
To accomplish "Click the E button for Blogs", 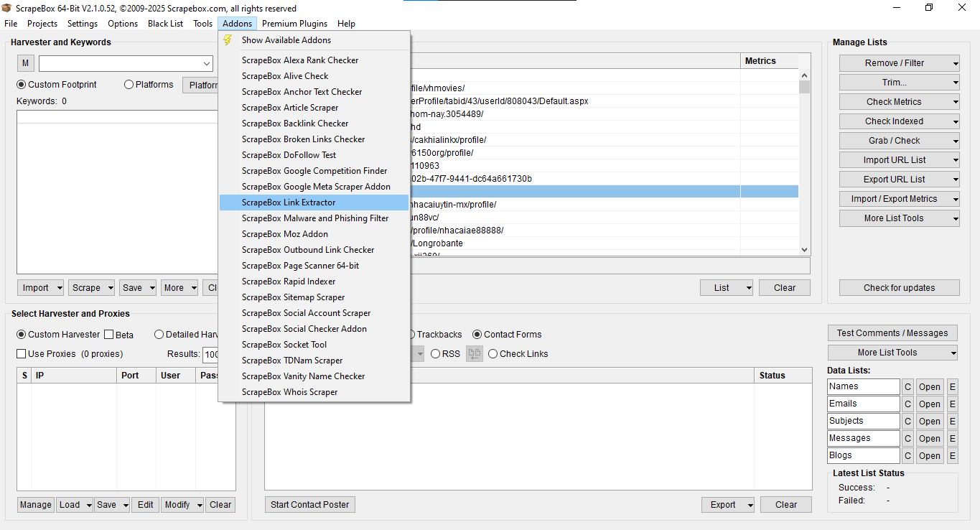I will pos(953,456).
